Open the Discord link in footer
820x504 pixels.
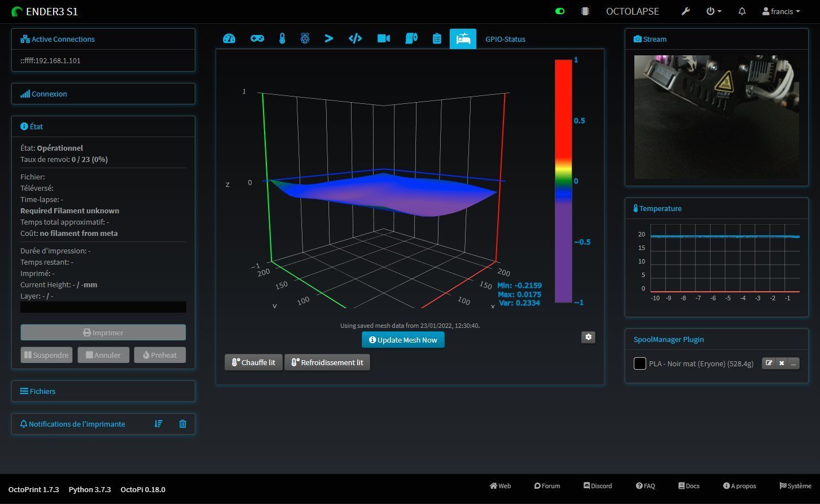[x=598, y=485]
